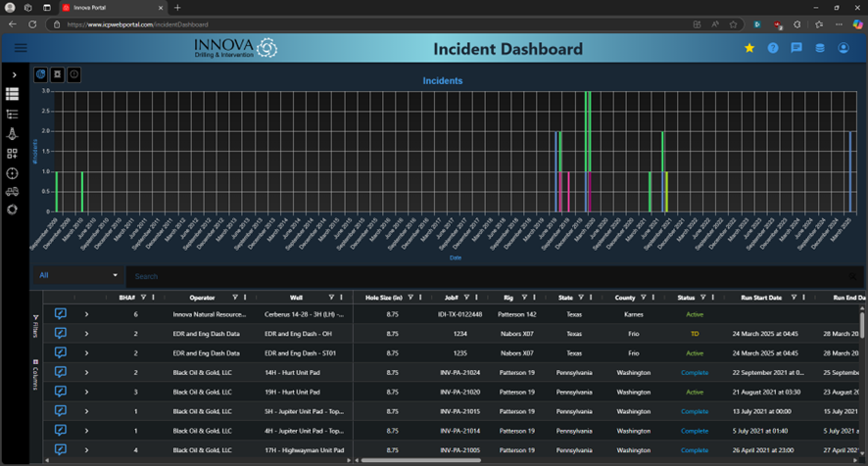This screenshot has width=868, height=466.
Task: Toggle the globe chart view button
Action: (41, 74)
